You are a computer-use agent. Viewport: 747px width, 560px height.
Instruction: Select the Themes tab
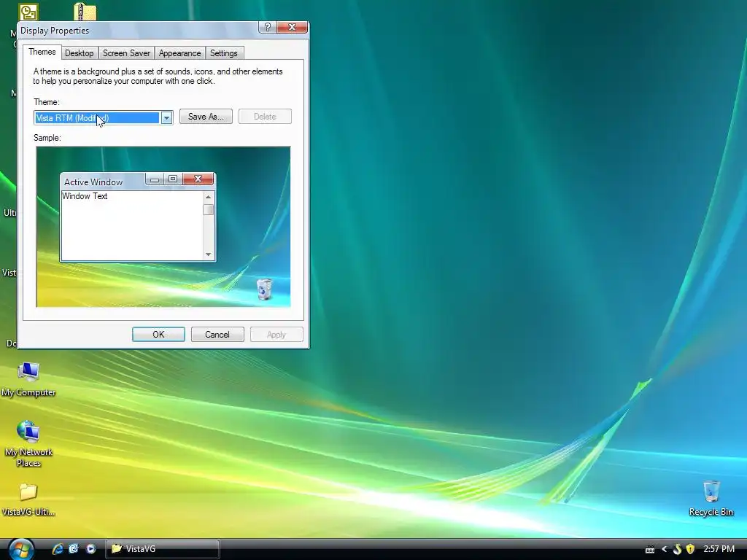point(42,52)
